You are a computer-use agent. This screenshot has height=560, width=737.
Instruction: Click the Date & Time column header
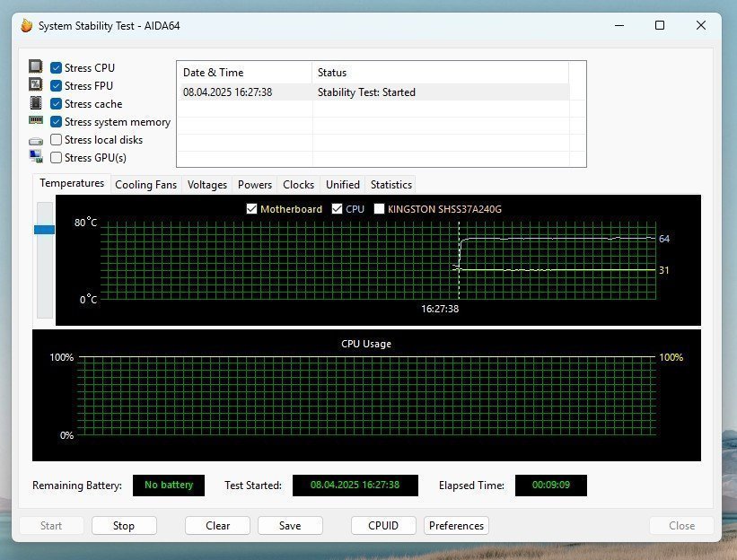point(244,73)
